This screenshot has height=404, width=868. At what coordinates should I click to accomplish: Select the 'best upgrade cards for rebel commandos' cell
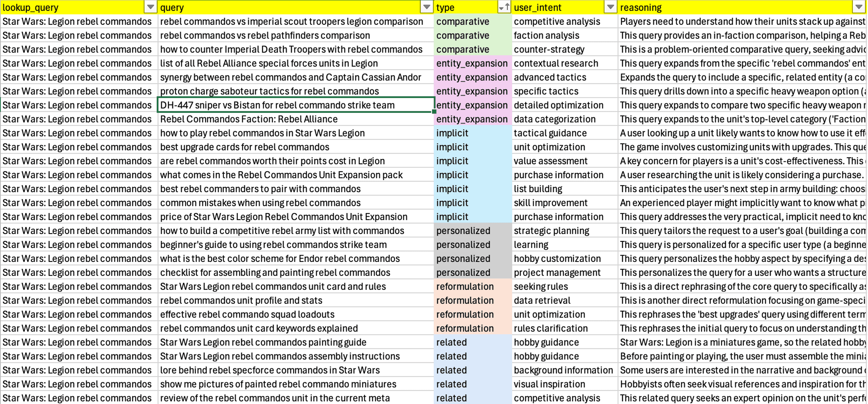coord(296,147)
